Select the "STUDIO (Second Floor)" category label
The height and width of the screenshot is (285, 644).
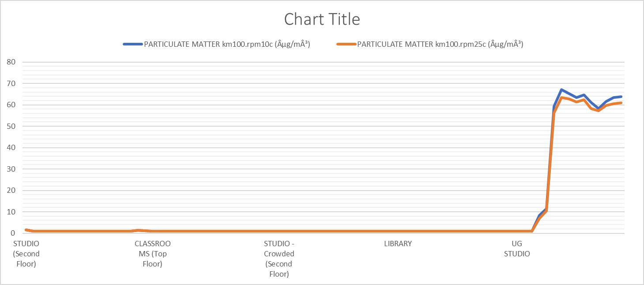[26, 254]
